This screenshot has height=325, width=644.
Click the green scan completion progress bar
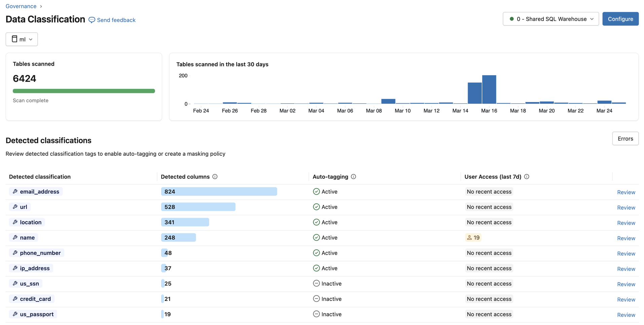[84, 91]
